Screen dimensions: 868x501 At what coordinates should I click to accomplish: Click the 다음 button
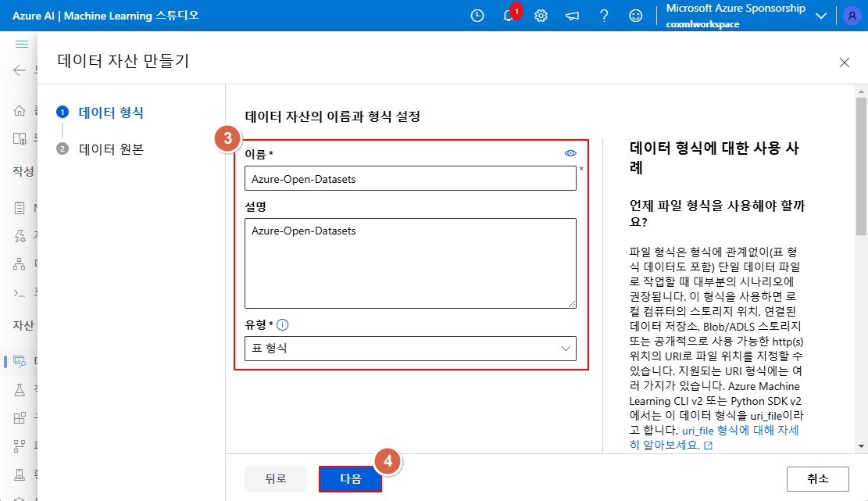(x=351, y=479)
